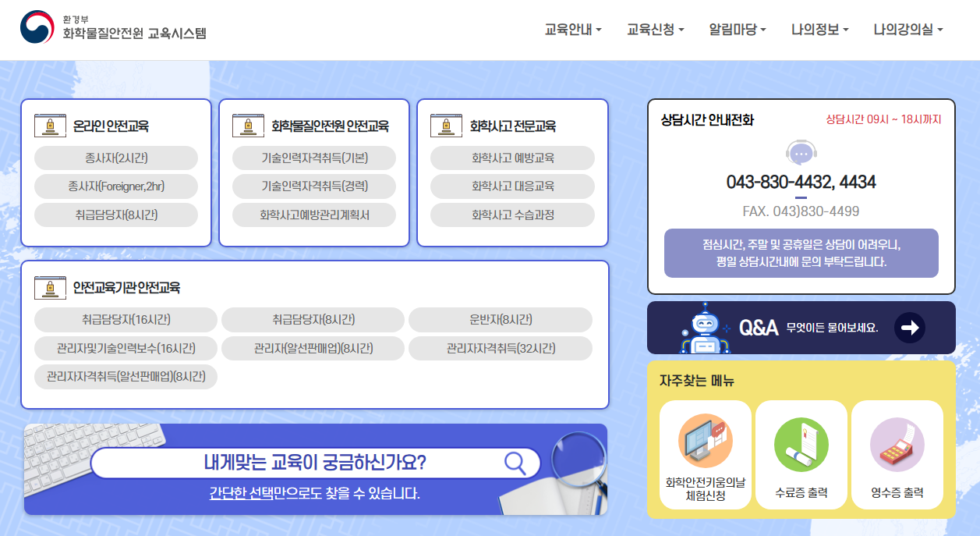Image resolution: width=980 pixels, height=536 pixels.
Task: Open 화학사고 대응교육
Action: point(512,186)
